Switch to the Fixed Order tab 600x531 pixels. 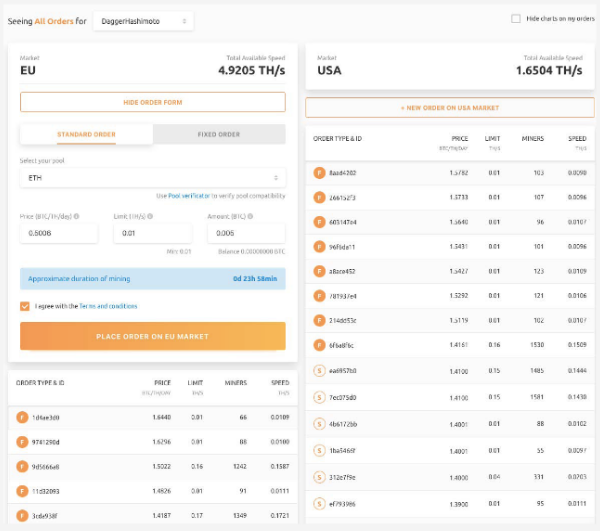pos(219,134)
